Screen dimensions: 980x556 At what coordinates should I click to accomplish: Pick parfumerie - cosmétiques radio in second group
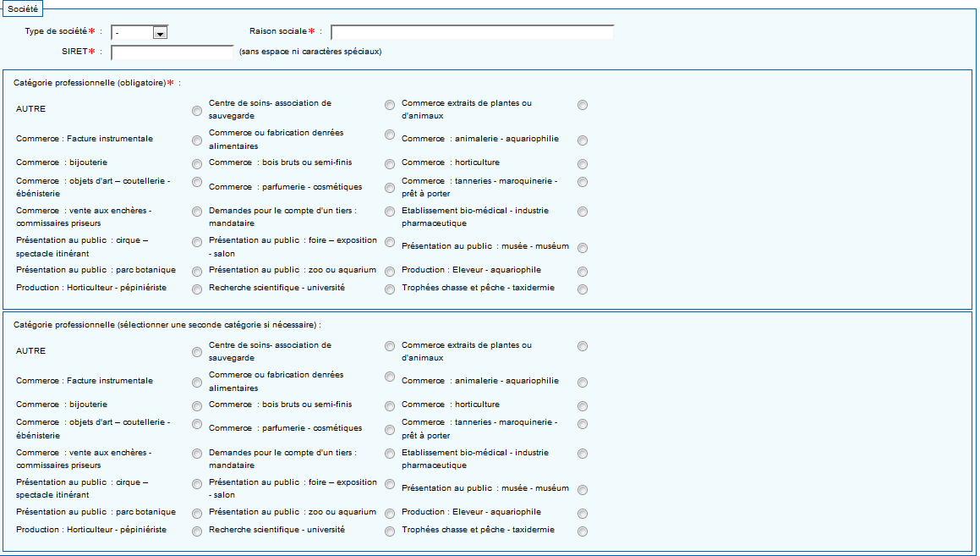[x=389, y=430]
